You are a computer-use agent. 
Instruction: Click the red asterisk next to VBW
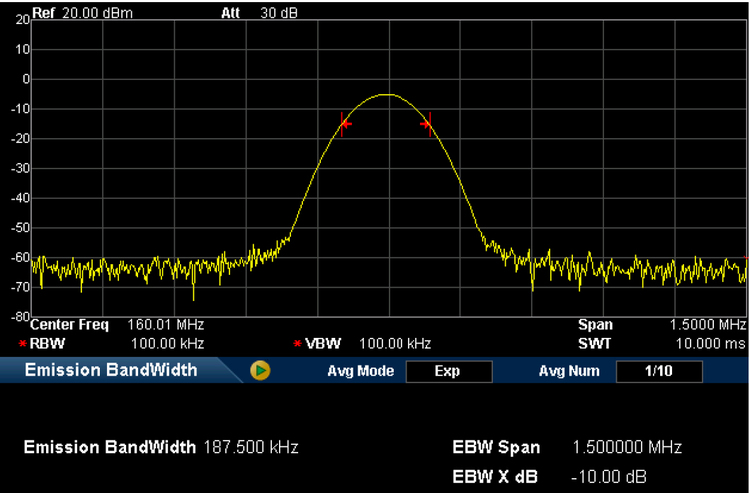(x=297, y=344)
